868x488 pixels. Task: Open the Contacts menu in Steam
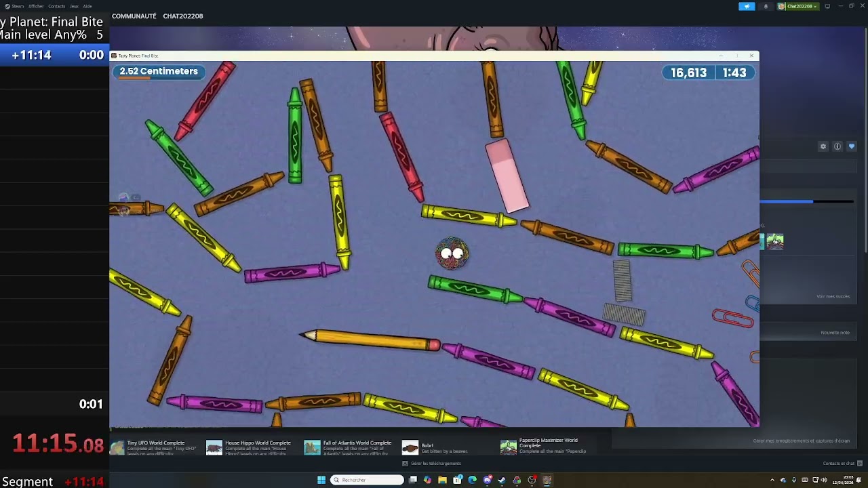[57, 6]
